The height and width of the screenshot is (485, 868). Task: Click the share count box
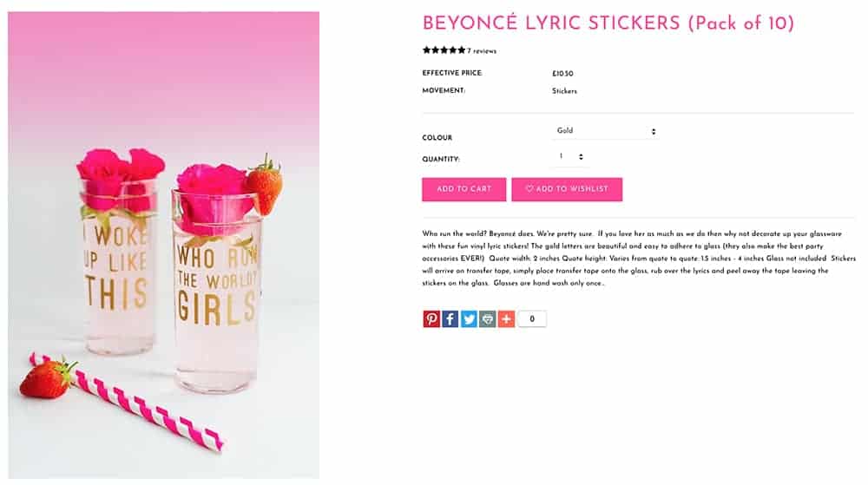[532, 319]
